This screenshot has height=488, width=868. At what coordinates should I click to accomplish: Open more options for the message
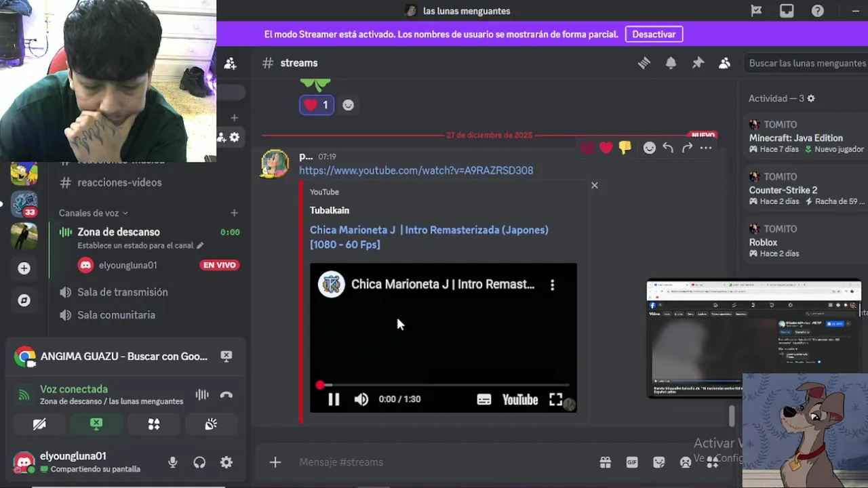coord(706,148)
